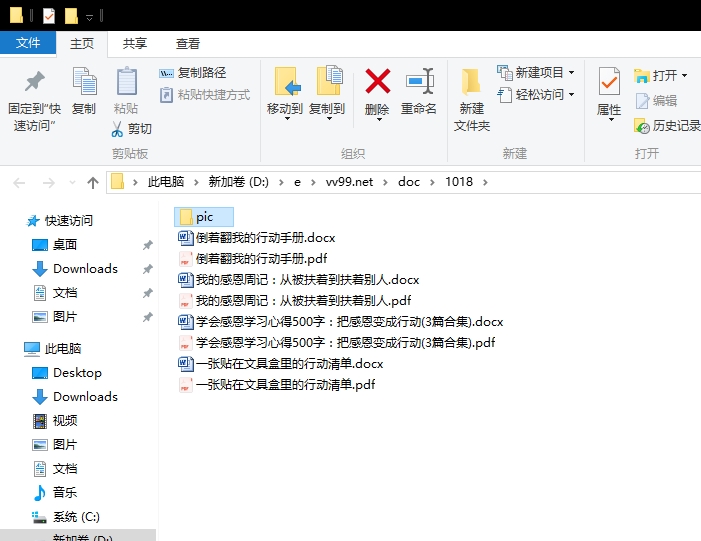Select 我的感恩周记 docx file
This screenshot has height=541, width=701.
[x=299, y=280]
